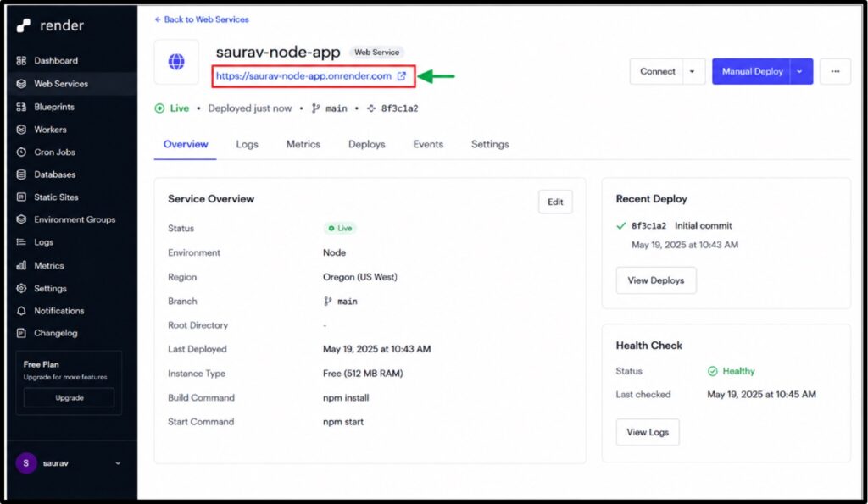868x504 pixels.
Task: Click the saurav-node-app service title
Action: tap(278, 52)
